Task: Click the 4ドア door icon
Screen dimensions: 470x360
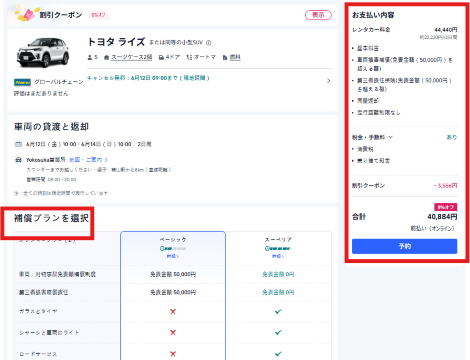Action: 161,57
